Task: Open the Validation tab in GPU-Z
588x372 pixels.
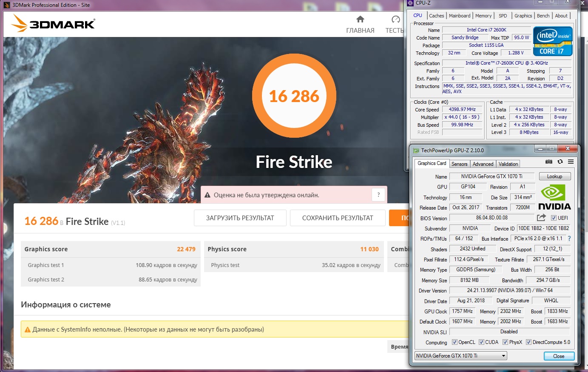Action: tap(508, 164)
